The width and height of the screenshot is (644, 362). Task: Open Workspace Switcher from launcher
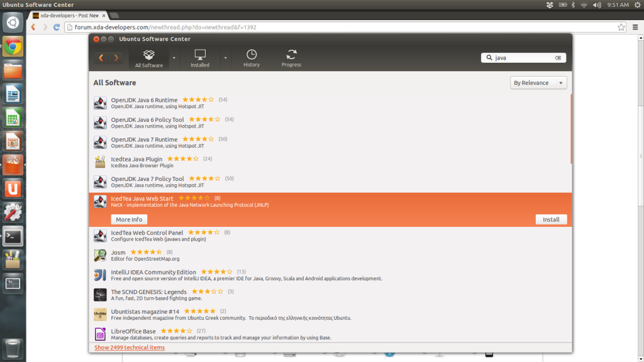coord(13,283)
